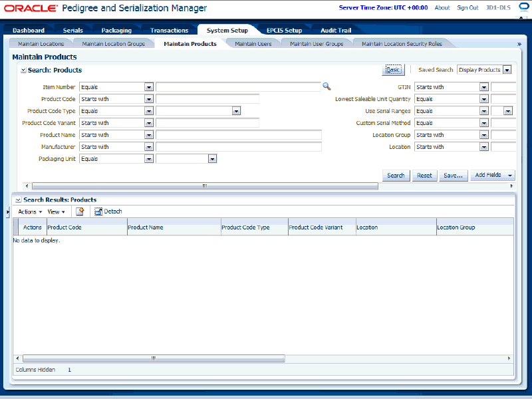
Task: Show more sub-tabs with double chevron
Action: coord(519,44)
